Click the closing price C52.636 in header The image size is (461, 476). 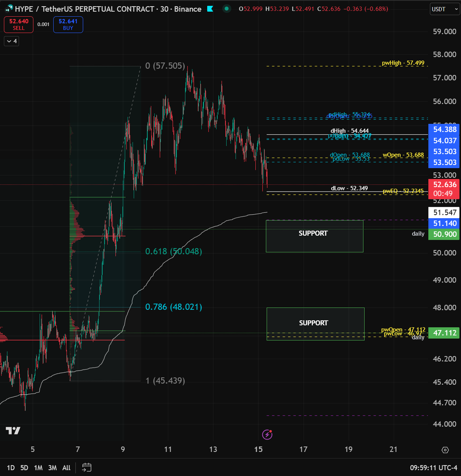(x=329, y=9)
